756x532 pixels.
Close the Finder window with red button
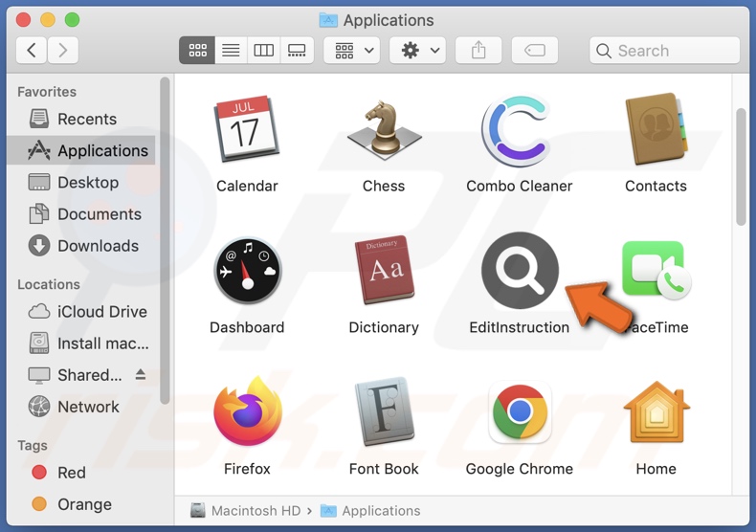(x=23, y=20)
